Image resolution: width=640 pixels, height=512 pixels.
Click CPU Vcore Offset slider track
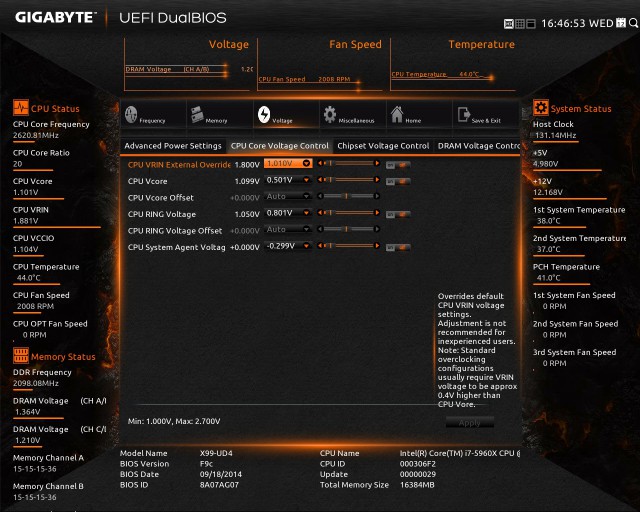(x=349, y=196)
